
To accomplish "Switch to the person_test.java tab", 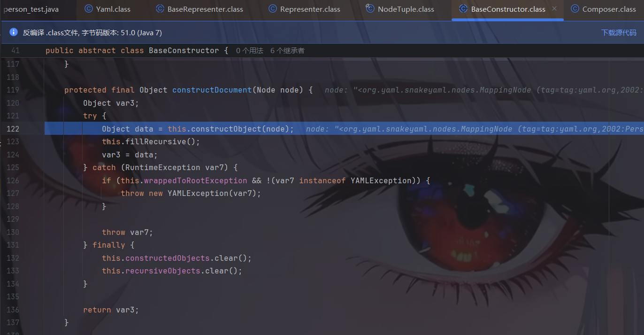I will pyautogui.click(x=31, y=9).
